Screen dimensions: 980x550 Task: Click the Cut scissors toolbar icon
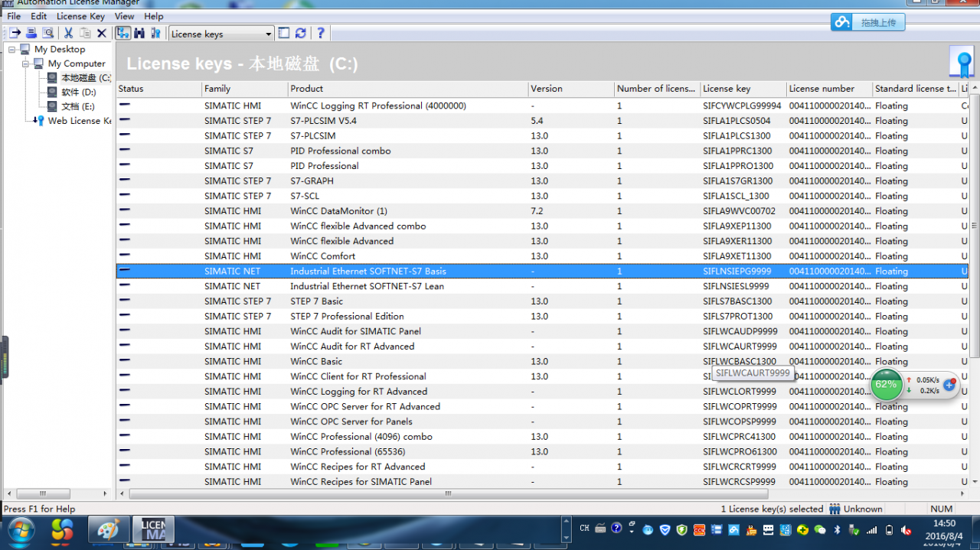pyautogui.click(x=68, y=33)
